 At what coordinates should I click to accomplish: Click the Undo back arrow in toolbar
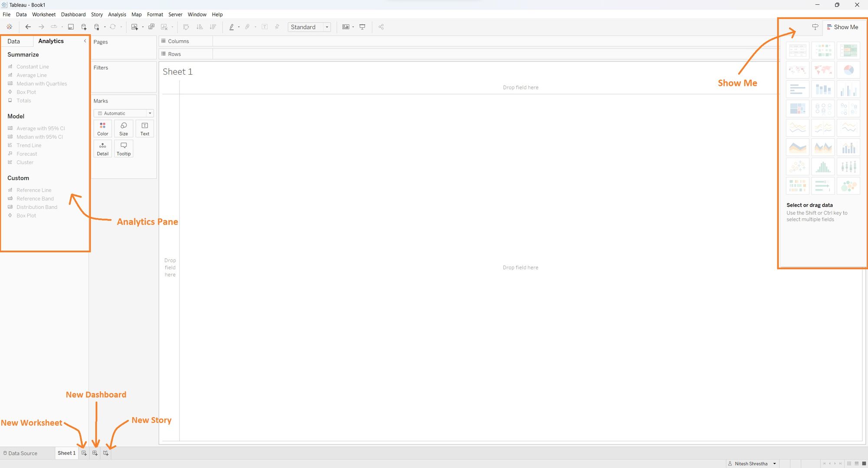28,27
